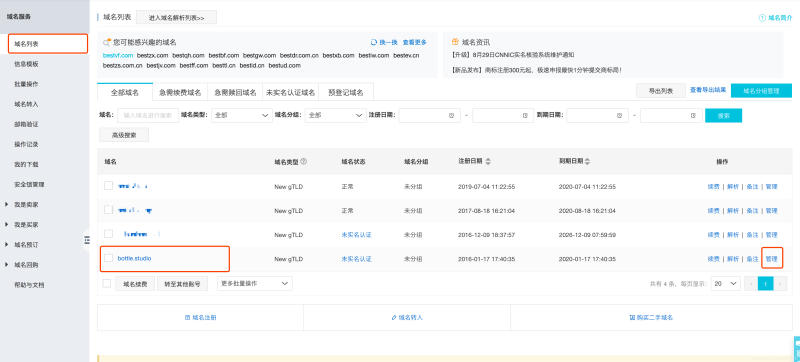Select page 1 in pagination
This screenshot has height=362, width=800.
(765, 283)
